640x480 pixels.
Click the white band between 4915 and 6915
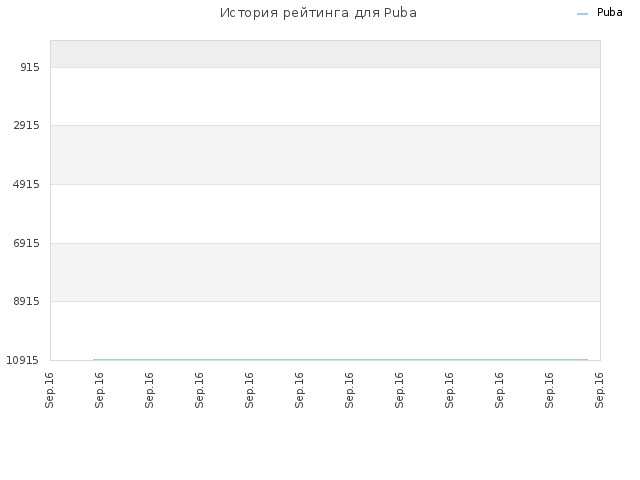(x=325, y=214)
